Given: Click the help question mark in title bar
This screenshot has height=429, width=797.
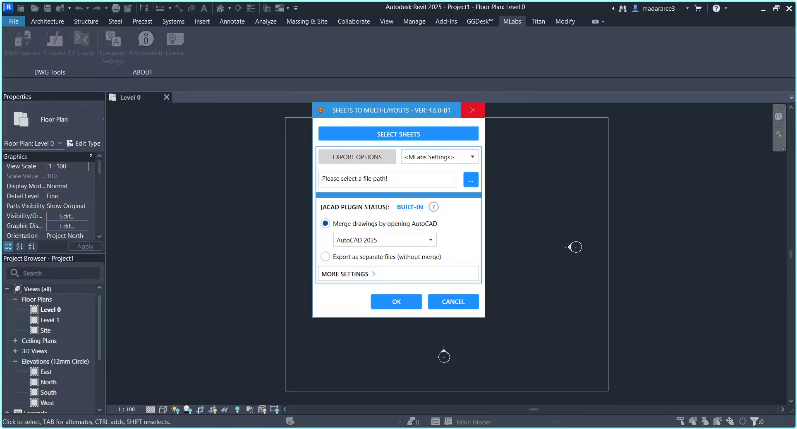Looking at the screenshot, I should pos(716,8).
